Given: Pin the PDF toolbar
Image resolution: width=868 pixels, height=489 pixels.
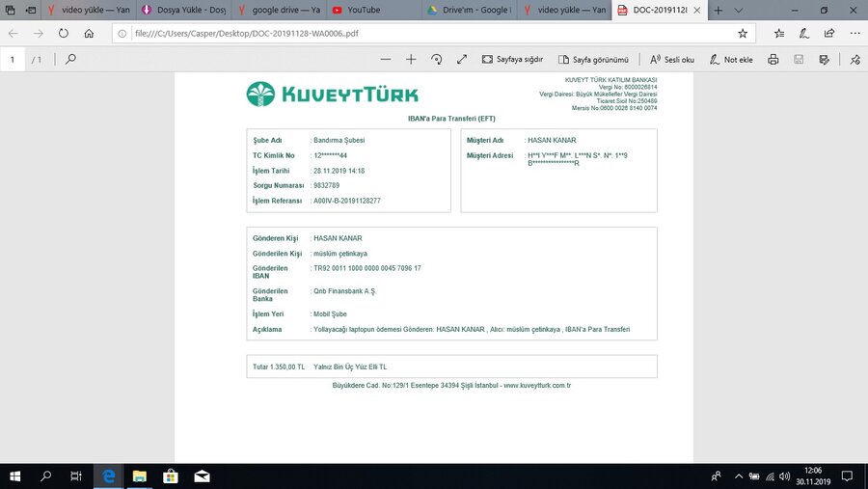Looking at the screenshot, I should pos(855,59).
